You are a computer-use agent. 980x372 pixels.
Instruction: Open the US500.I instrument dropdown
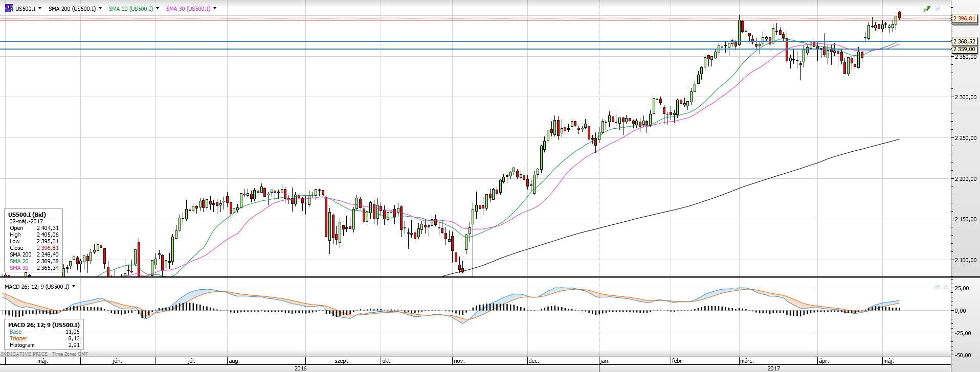(40, 8)
